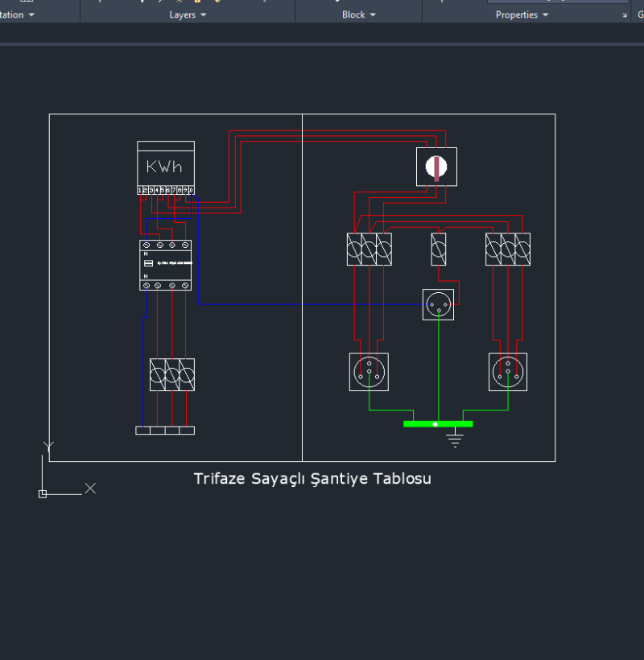Image resolution: width=644 pixels, height=660 pixels.
Task: Select the right three-pole breaker group
Action: [x=508, y=249]
